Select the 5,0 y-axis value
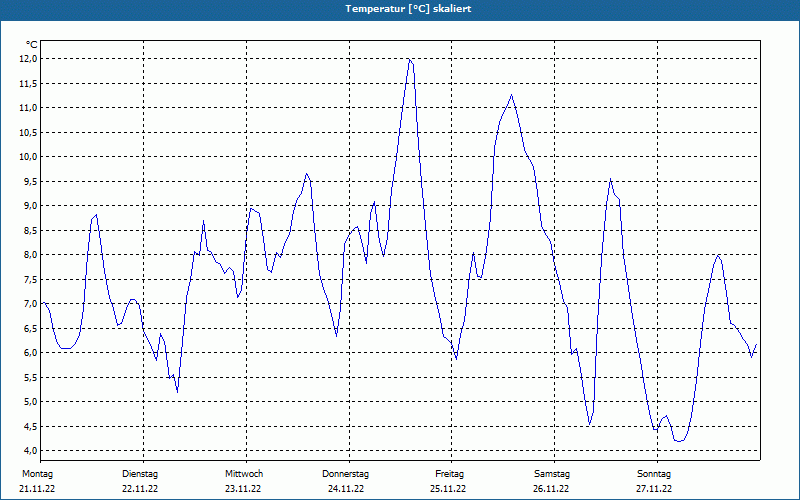Image resolution: width=800 pixels, height=500 pixels. click(31, 402)
